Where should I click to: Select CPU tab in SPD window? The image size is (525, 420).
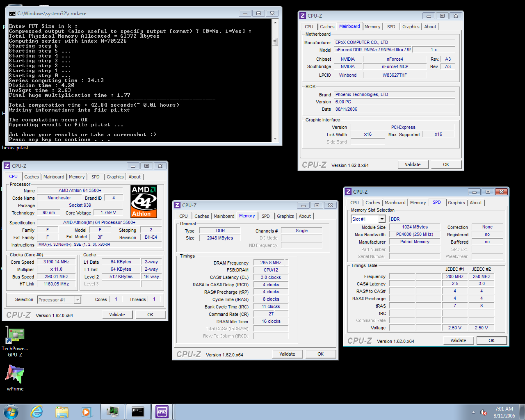(355, 203)
